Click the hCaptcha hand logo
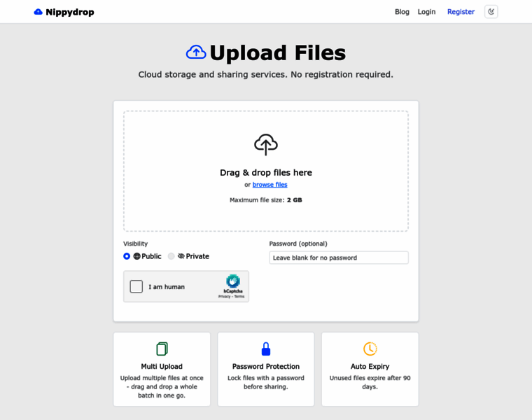This screenshot has height=420, width=532. (233, 281)
